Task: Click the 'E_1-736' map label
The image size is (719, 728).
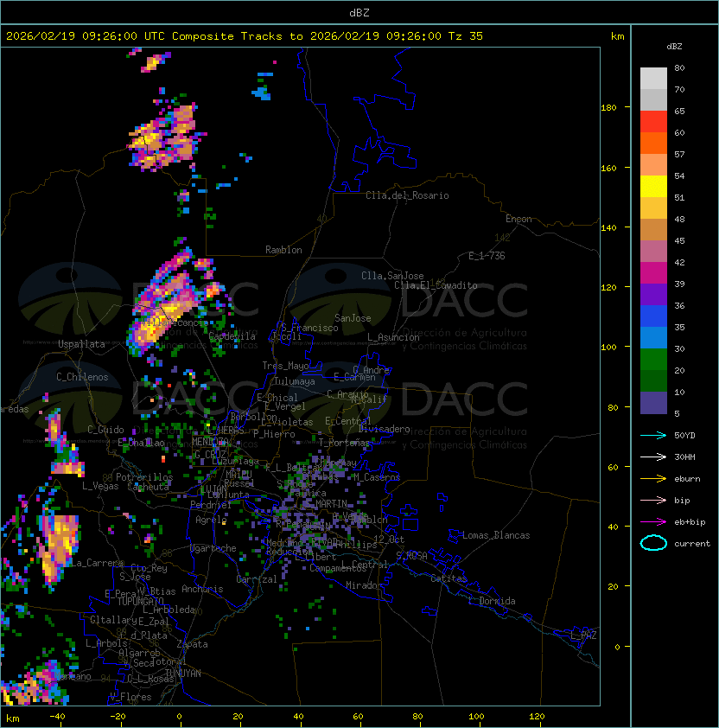Action: [487, 256]
